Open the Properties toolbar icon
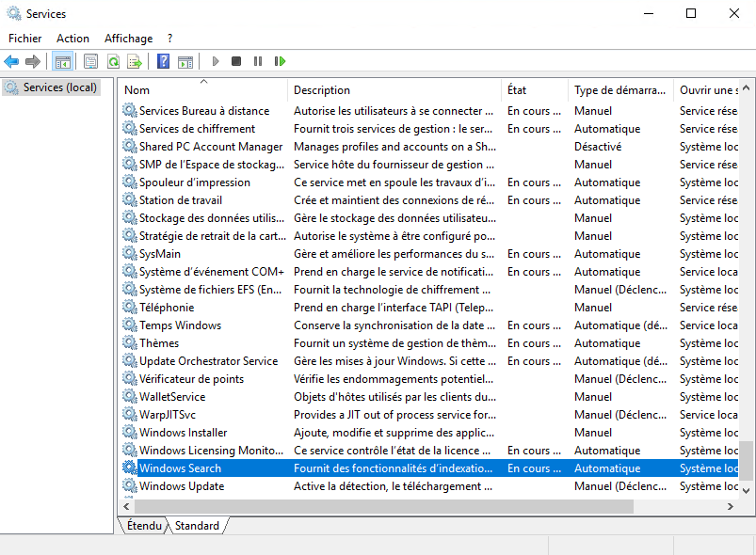The width and height of the screenshot is (756, 555). [90, 61]
